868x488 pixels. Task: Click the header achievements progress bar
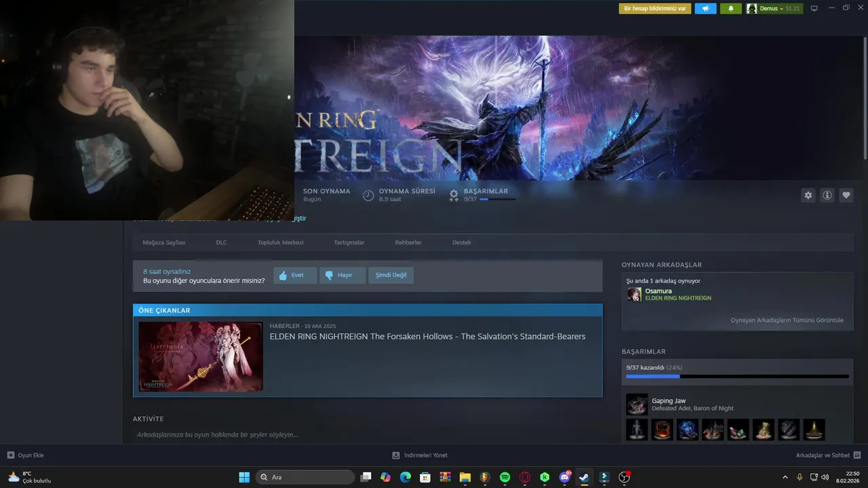click(x=497, y=199)
